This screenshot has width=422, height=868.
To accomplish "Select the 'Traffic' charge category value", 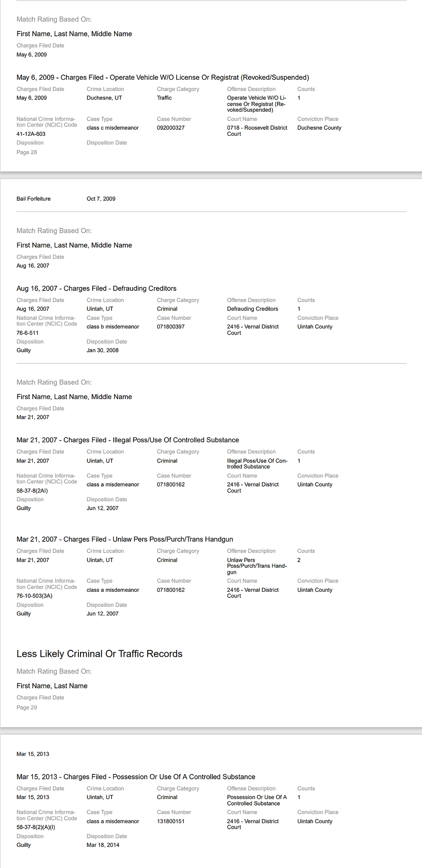I will tap(164, 98).
